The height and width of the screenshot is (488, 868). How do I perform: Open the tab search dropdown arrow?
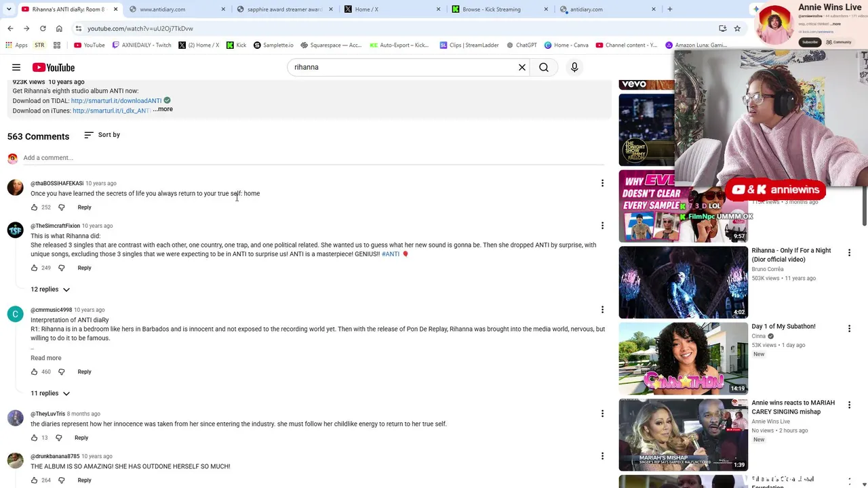(9, 9)
